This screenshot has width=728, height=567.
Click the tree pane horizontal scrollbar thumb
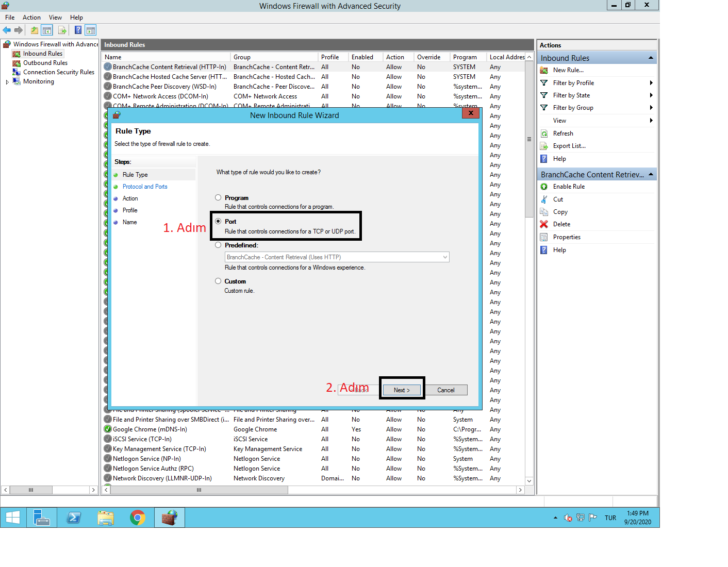pyautogui.click(x=31, y=490)
